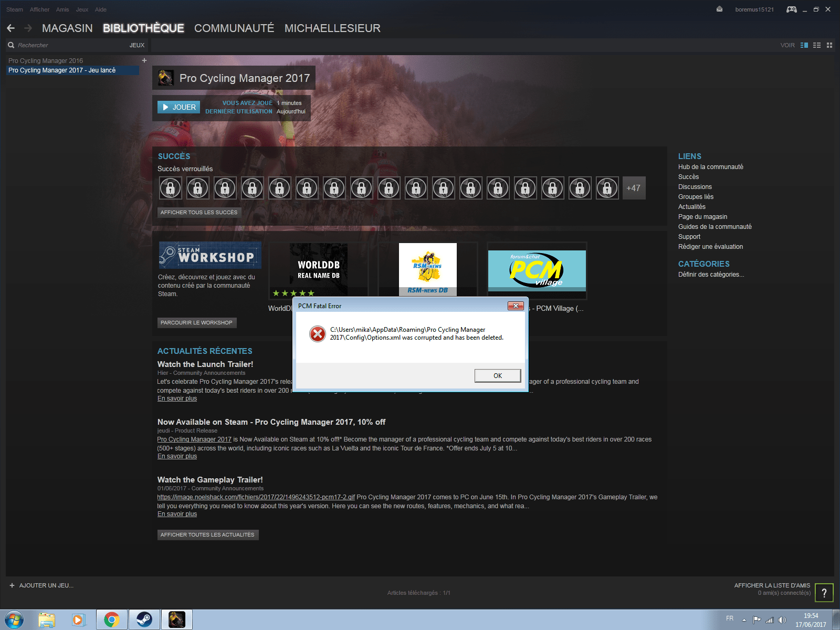
Task: Open Groupes liés link
Action: [696, 197]
